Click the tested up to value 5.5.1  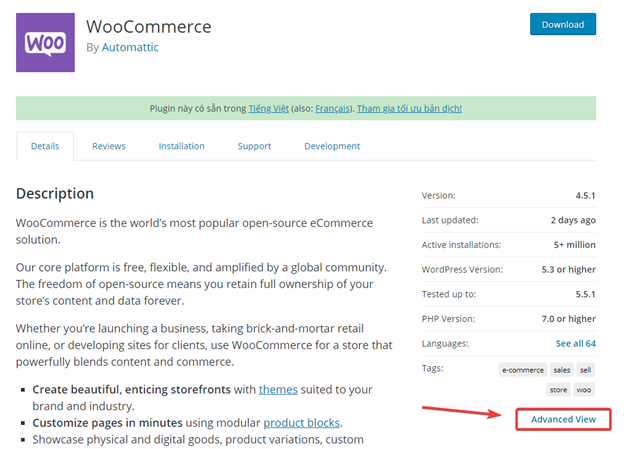coord(585,294)
